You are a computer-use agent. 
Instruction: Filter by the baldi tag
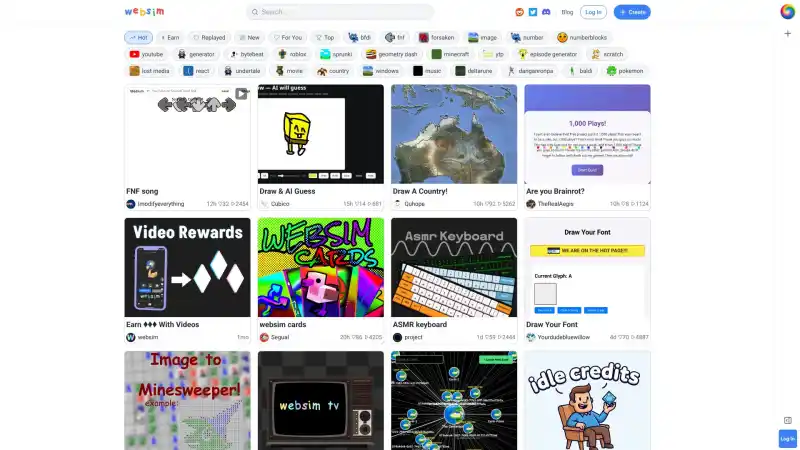(x=580, y=71)
